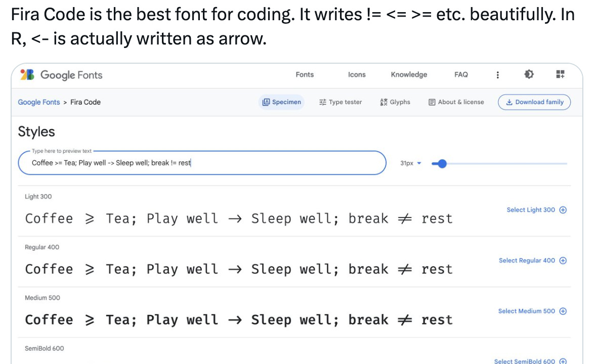
Task: Open the three-dot more options menu
Action: click(497, 75)
